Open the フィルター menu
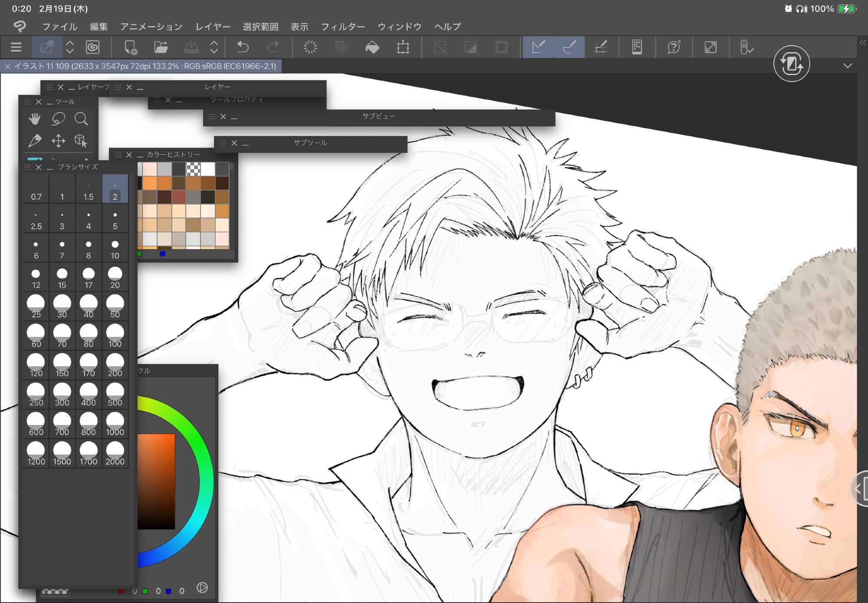The height and width of the screenshot is (603, 868). (x=343, y=26)
